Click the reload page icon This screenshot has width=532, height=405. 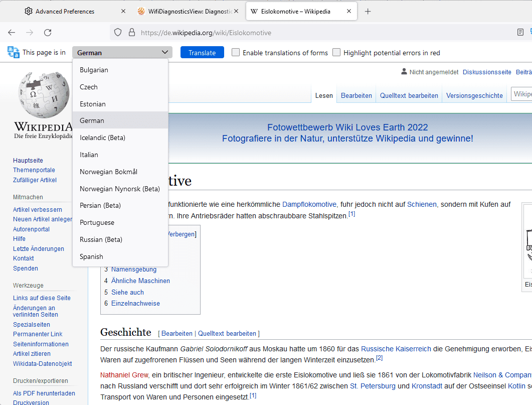click(x=48, y=33)
